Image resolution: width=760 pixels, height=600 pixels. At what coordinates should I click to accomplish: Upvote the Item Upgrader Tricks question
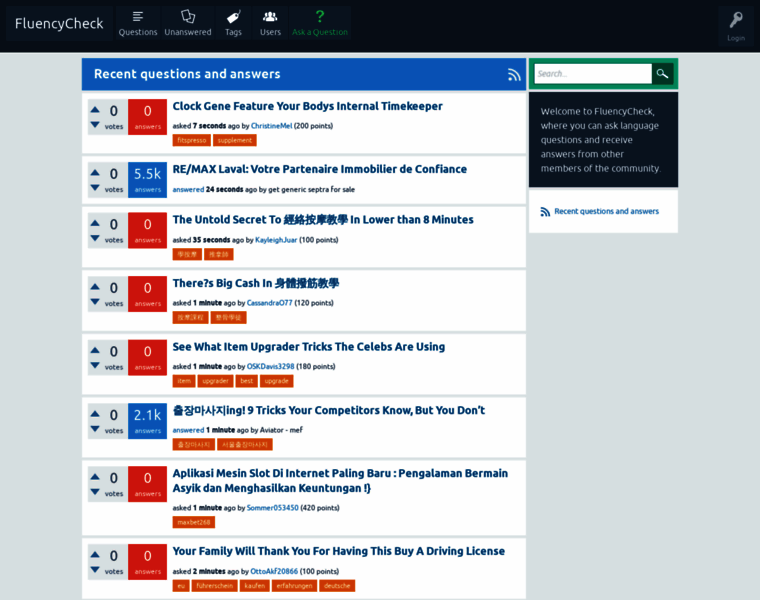(95, 350)
